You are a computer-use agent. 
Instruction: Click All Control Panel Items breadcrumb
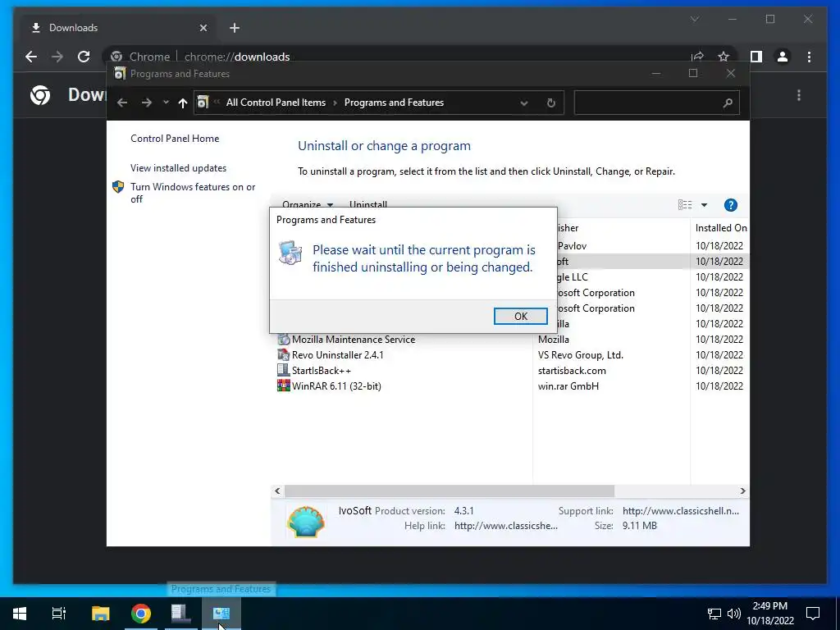point(276,103)
